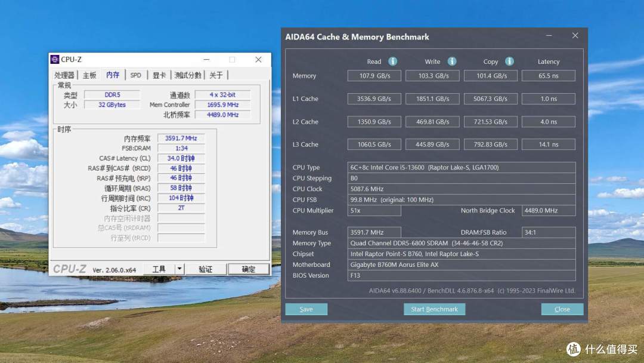644x363 pixels.
Task: Click the Memory Latency value 65.5 ns
Action: (549, 76)
